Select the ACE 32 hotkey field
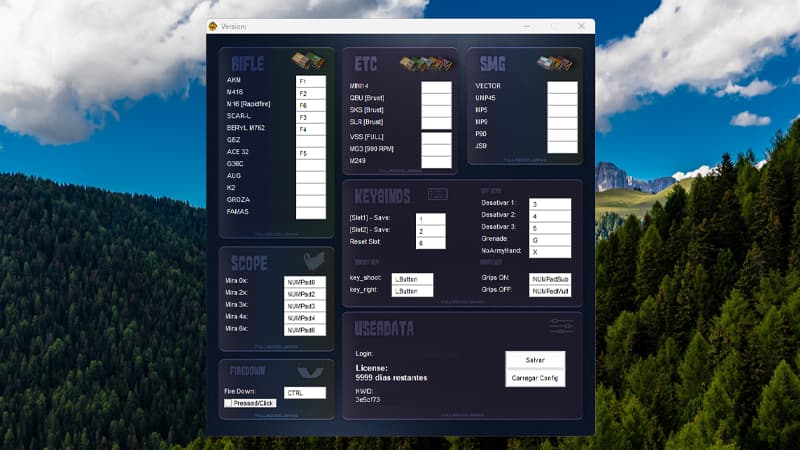 click(311, 154)
